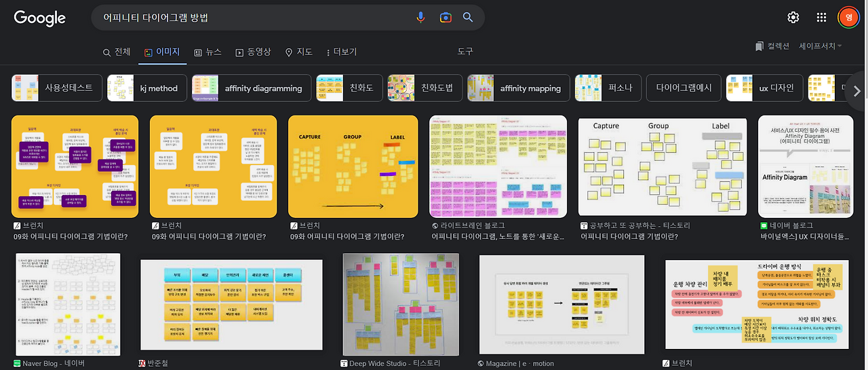
Task: Switch to the 전체 tab
Action: point(117,52)
